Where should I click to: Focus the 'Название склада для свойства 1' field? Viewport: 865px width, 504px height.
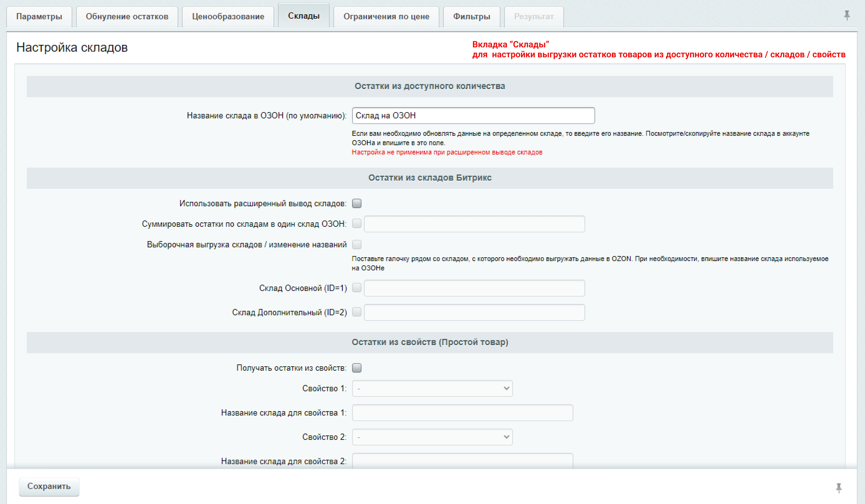(462, 413)
